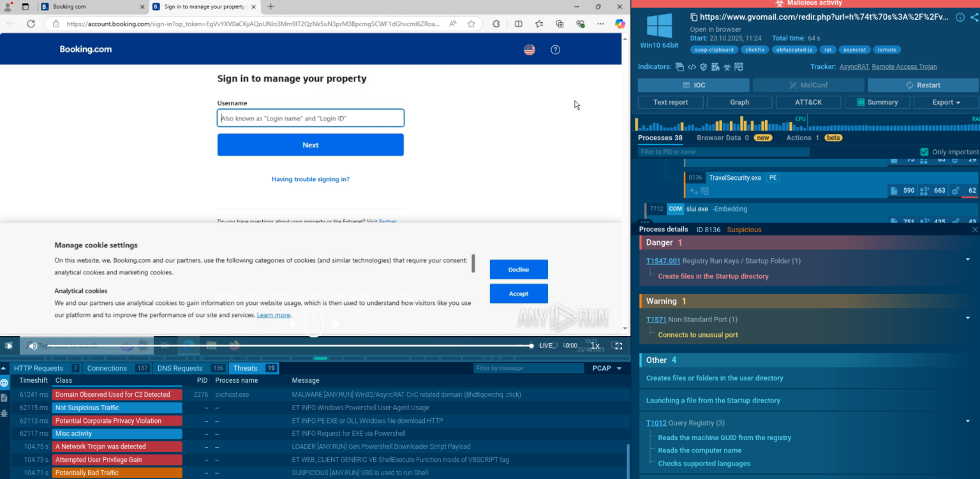980x479 pixels.
Task: Toggle the Only important checkbox
Action: pos(924,152)
